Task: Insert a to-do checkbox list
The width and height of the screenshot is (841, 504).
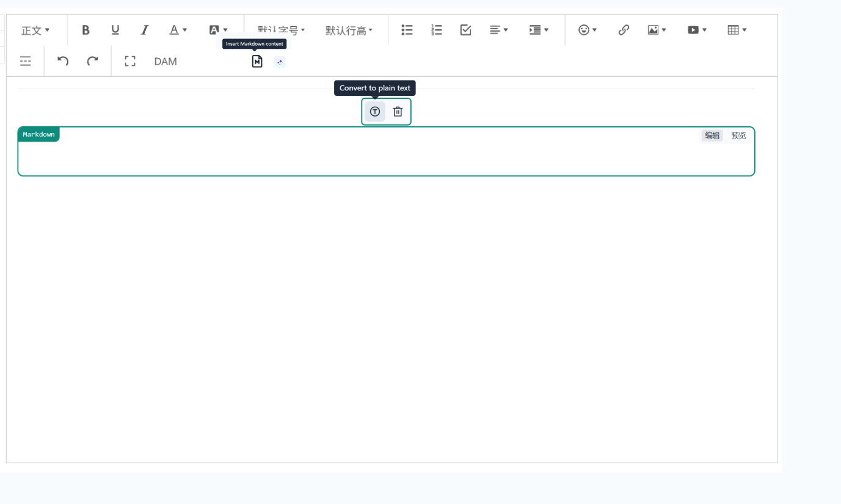Action: (x=465, y=30)
